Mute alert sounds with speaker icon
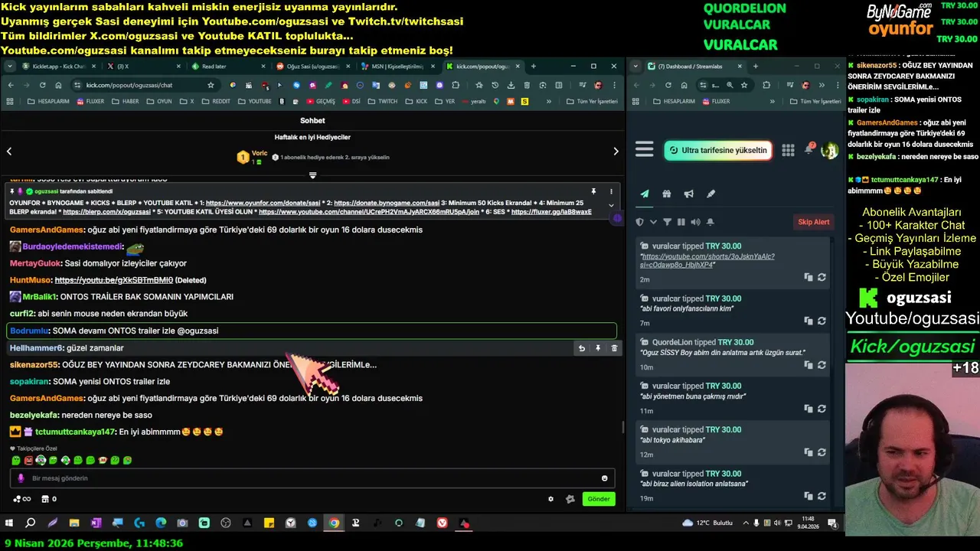The image size is (980, 551). 695,222
